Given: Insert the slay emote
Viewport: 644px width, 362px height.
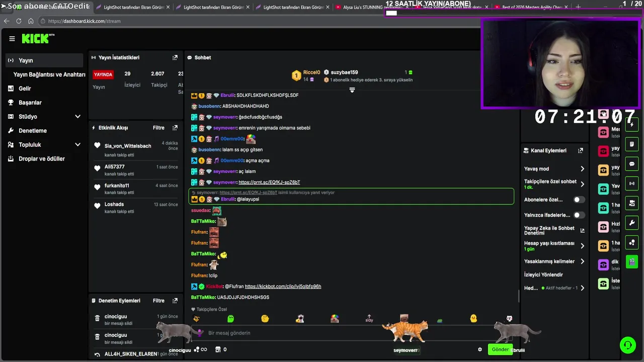Looking at the screenshot, I should (x=369, y=319).
